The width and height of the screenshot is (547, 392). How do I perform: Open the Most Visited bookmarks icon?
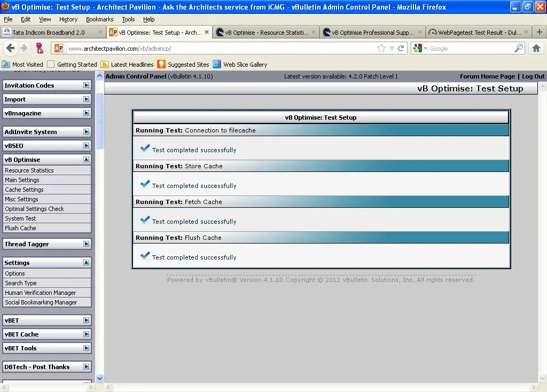pyautogui.click(x=6, y=64)
